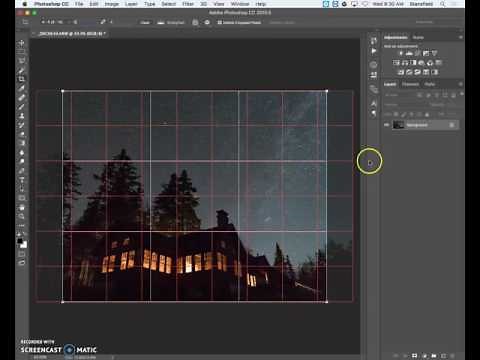Viewport: 480px width, 360px height.
Task: Open the collapsed Actions panel icon
Action: pos(374,51)
